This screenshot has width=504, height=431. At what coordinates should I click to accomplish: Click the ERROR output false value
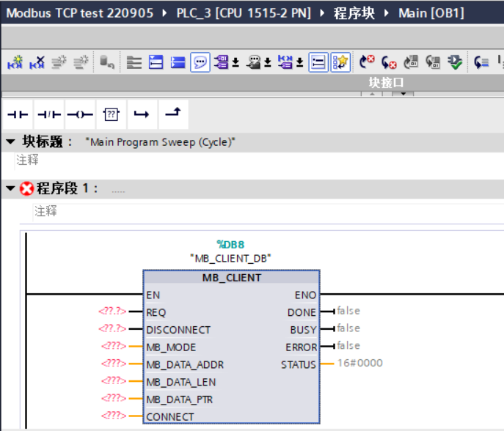point(348,345)
